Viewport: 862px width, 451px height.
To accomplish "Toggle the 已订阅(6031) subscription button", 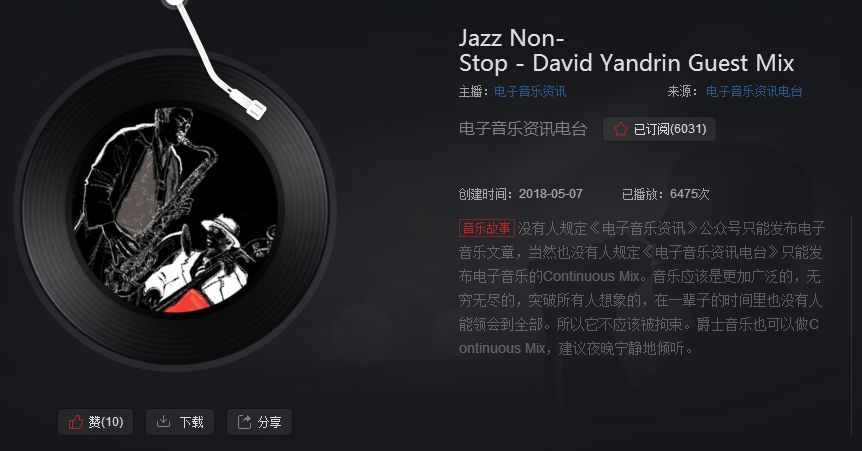I will pyautogui.click(x=659, y=129).
